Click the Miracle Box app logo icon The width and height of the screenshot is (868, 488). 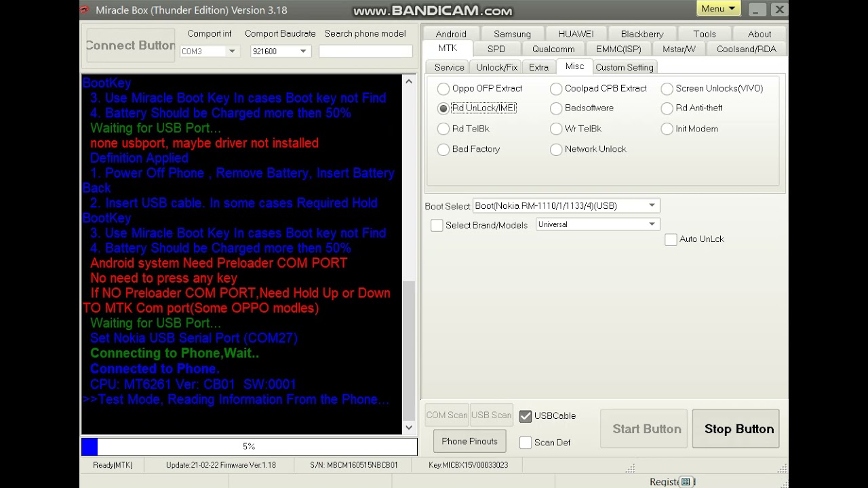[x=84, y=10]
